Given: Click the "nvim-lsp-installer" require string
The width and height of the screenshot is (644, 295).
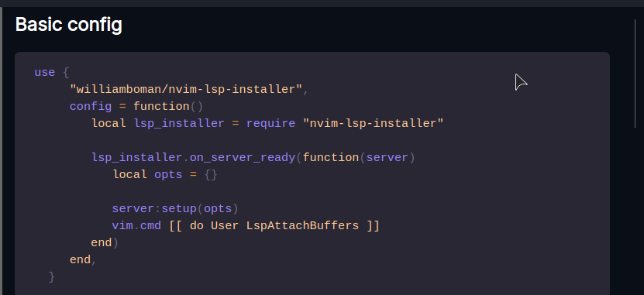Looking at the screenshot, I should click(373, 124).
